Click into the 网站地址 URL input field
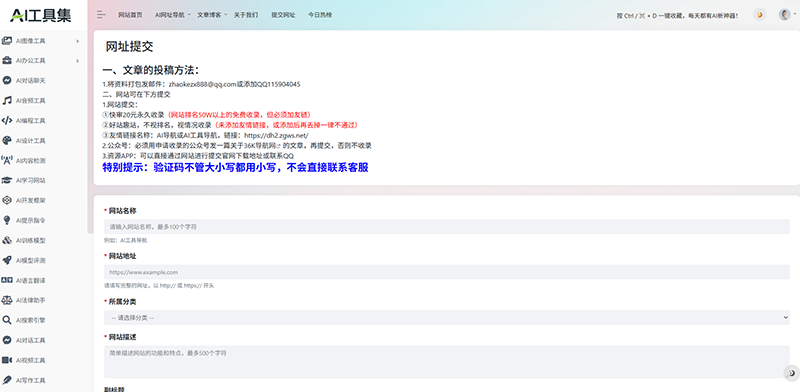 point(446,272)
